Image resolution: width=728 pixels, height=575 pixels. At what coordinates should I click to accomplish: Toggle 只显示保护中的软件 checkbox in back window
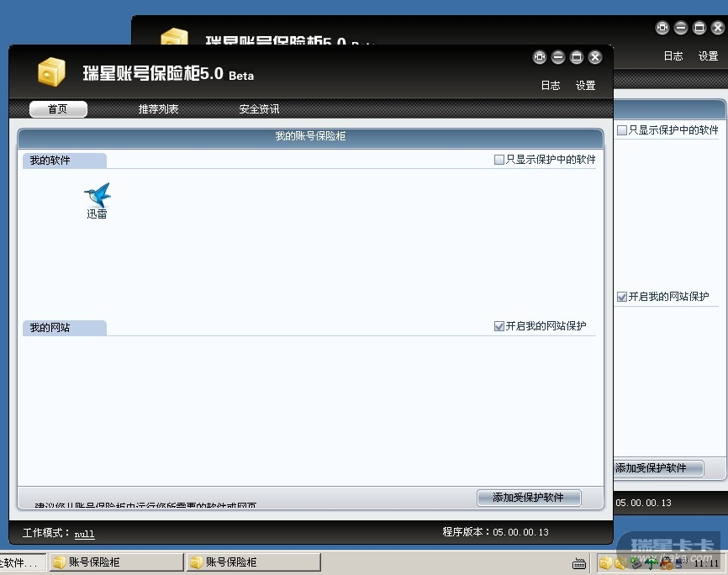(x=622, y=130)
